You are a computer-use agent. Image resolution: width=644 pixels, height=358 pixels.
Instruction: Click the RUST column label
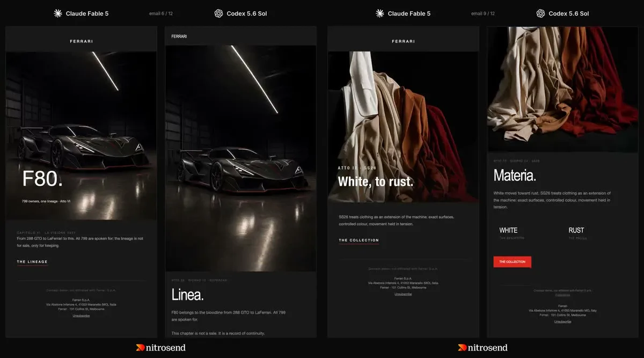coord(576,230)
